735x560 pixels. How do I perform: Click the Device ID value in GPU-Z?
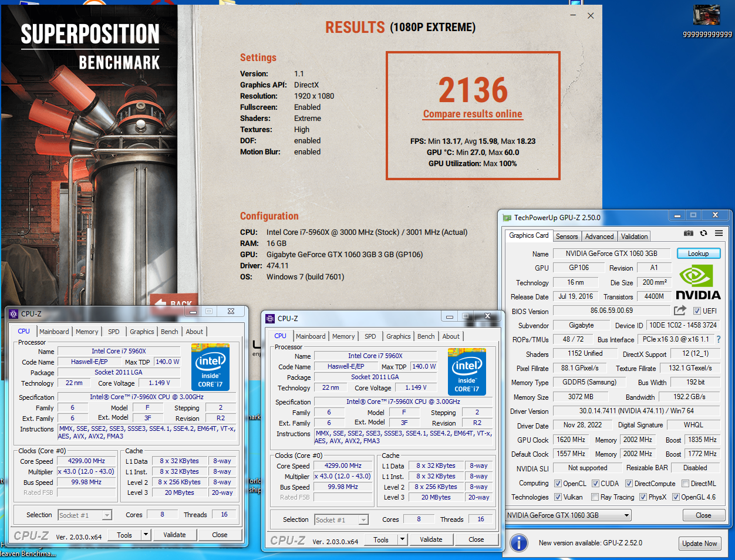tap(683, 325)
